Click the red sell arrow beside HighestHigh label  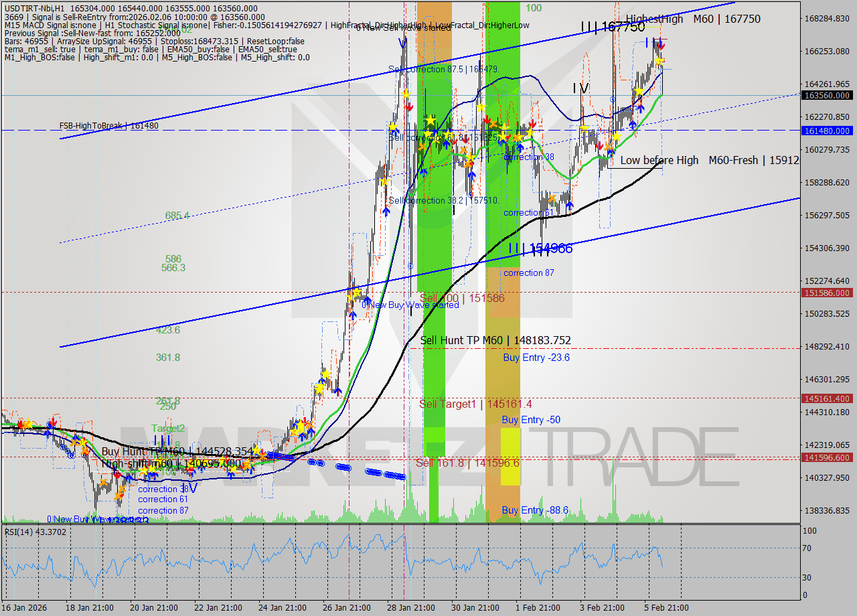(x=661, y=46)
